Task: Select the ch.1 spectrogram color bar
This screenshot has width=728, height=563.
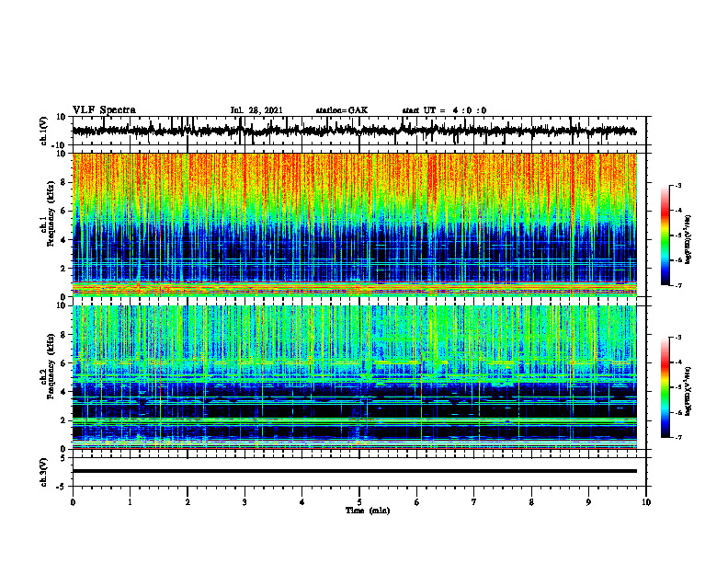Action: click(x=665, y=236)
